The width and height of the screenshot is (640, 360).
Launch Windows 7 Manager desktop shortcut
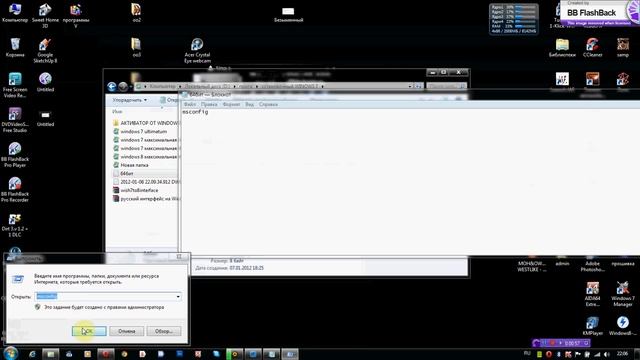tap(622, 294)
